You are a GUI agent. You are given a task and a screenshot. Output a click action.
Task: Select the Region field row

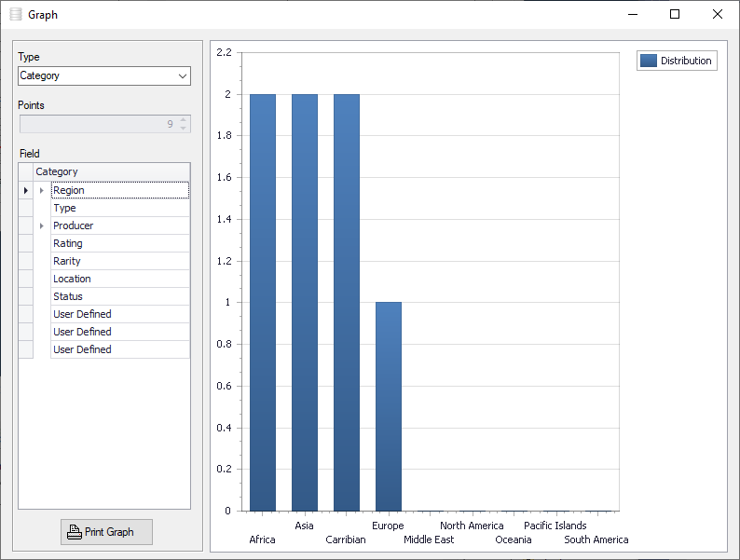pyautogui.click(x=120, y=190)
